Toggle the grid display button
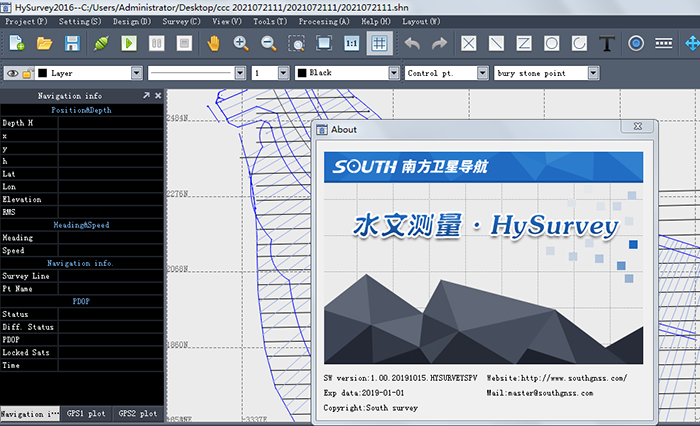 (379, 43)
